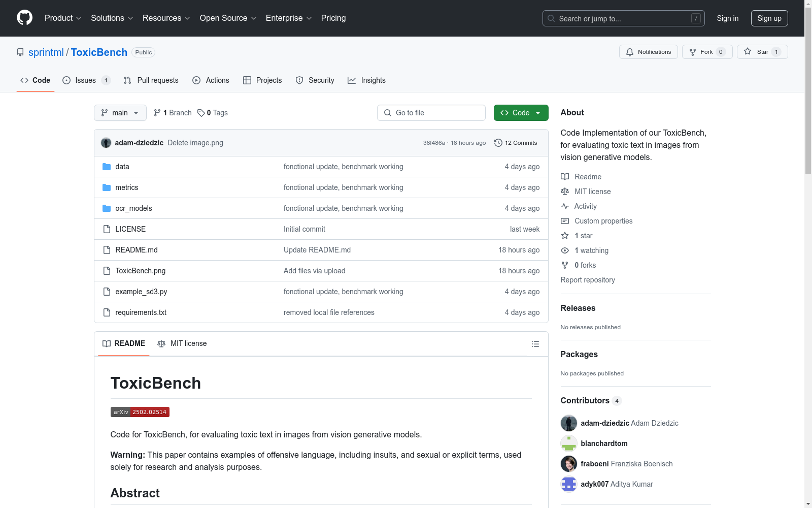Open the main branch selector
The height and width of the screenshot is (508, 812).
click(x=120, y=113)
